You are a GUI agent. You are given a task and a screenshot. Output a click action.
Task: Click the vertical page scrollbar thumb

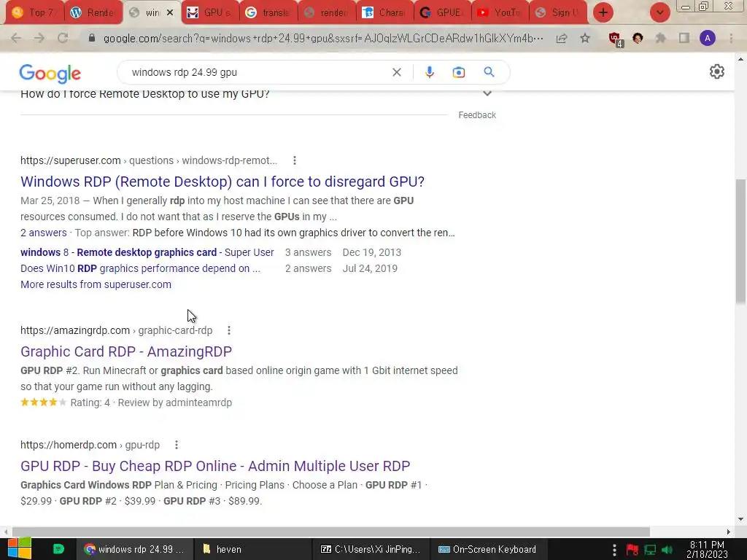pyautogui.click(x=740, y=241)
